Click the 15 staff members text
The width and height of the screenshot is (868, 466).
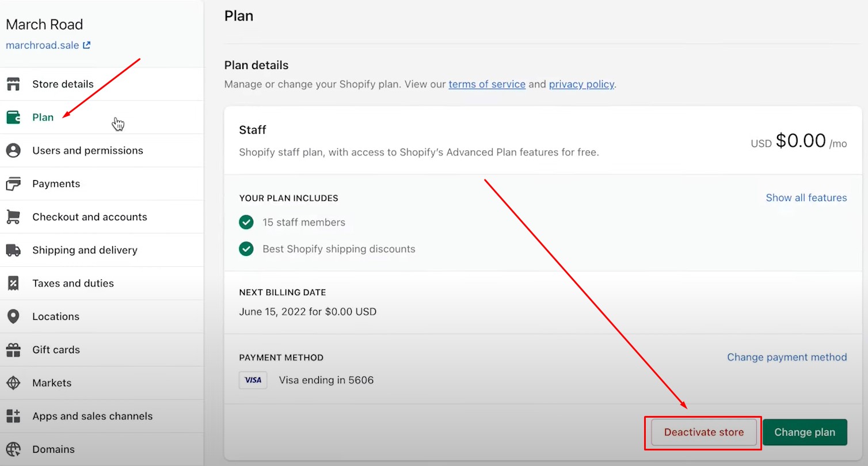pos(304,222)
